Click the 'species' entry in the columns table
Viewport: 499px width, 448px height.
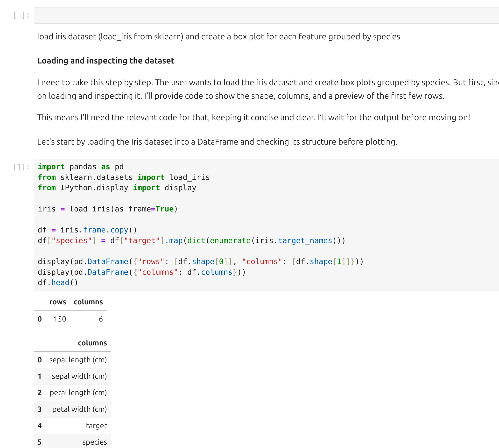pos(95,442)
